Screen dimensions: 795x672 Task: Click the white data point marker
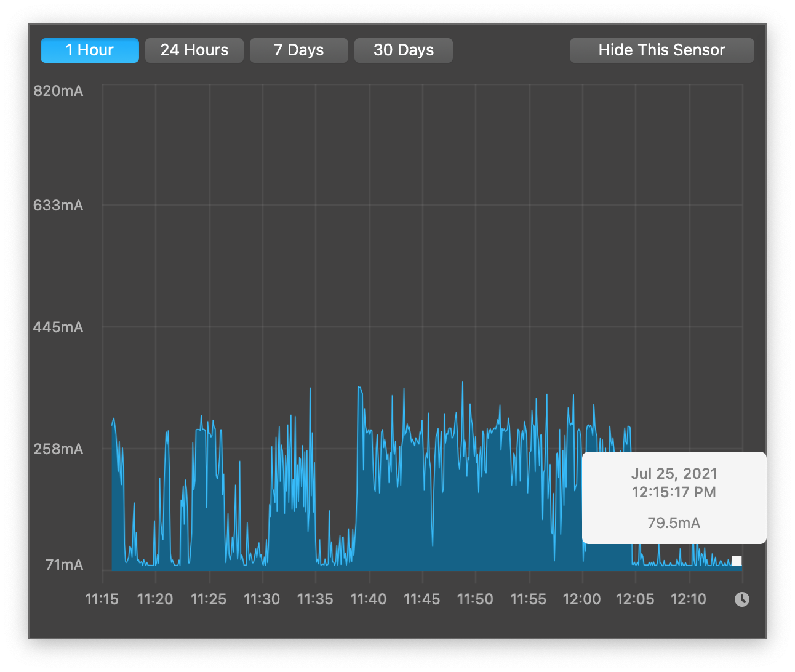(x=737, y=561)
